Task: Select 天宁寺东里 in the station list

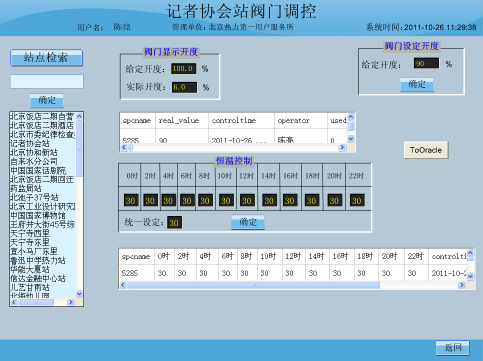Action: 43,242
